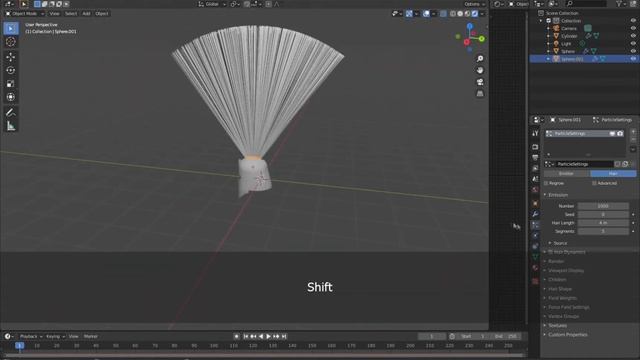Image resolution: width=640 pixels, height=360 pixels.
Task: Enable the Advanced checkbox
Action: coord(594,183)
